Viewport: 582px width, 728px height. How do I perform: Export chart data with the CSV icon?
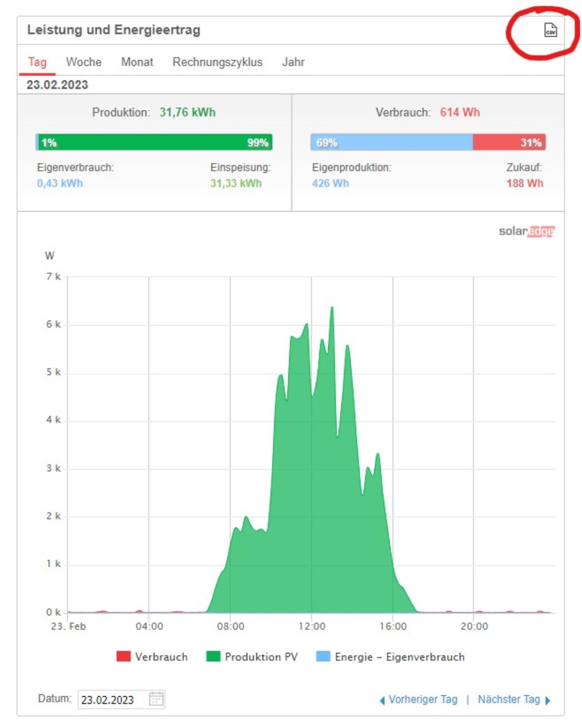pyautogui.click(x=550, y=30)
